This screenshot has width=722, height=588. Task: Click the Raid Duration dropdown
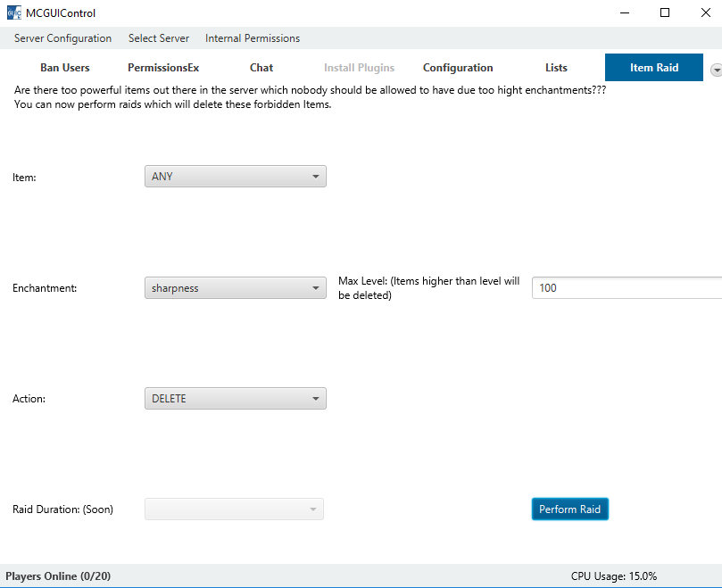coord(234,509)
